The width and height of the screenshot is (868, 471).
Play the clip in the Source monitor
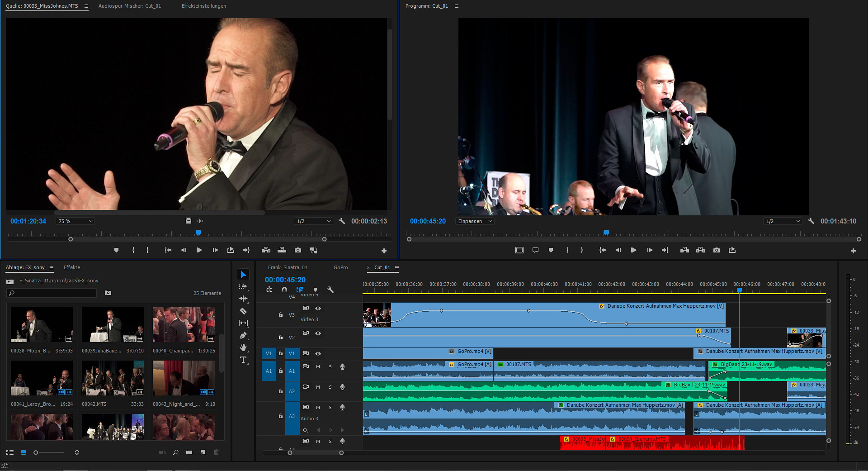(x=199, y=250)
